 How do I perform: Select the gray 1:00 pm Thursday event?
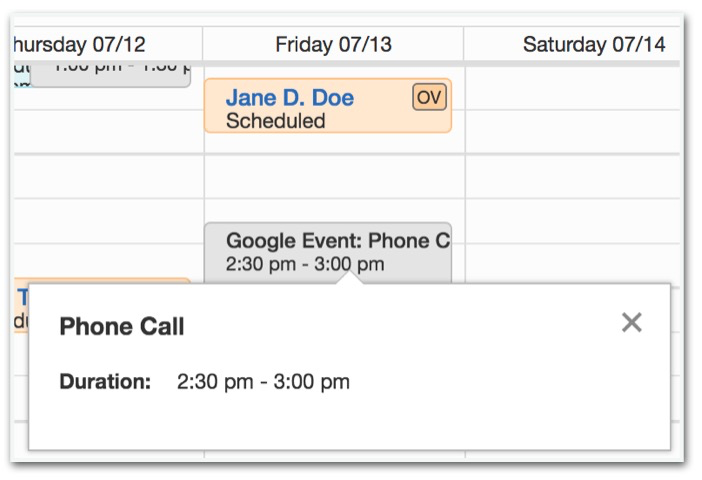click(110, 72)
